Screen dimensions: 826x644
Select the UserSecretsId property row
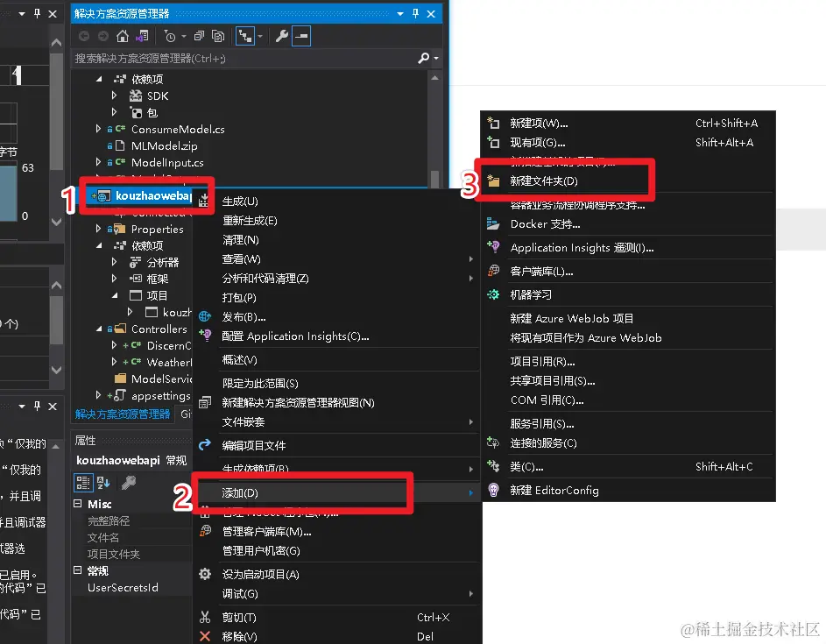point(131,588)
